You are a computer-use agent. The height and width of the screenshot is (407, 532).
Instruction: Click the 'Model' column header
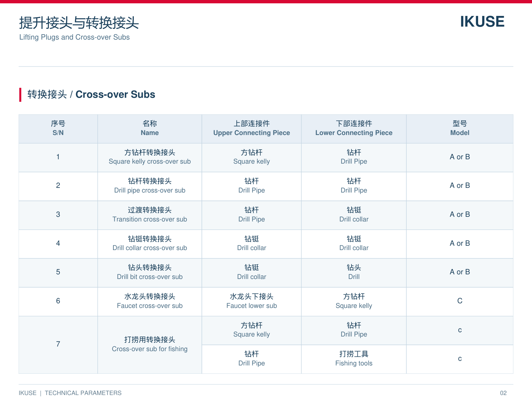tap(460, 129)
